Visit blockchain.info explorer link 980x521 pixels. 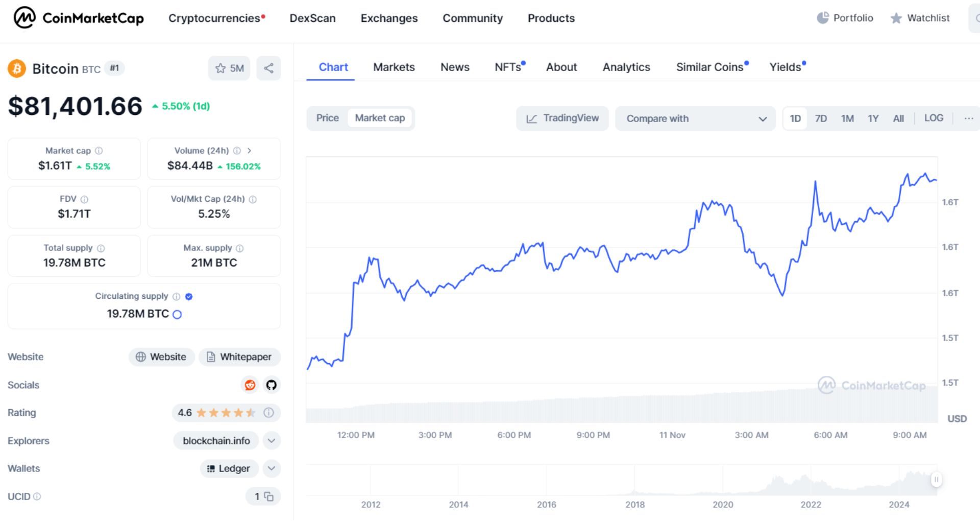point(215,440)
